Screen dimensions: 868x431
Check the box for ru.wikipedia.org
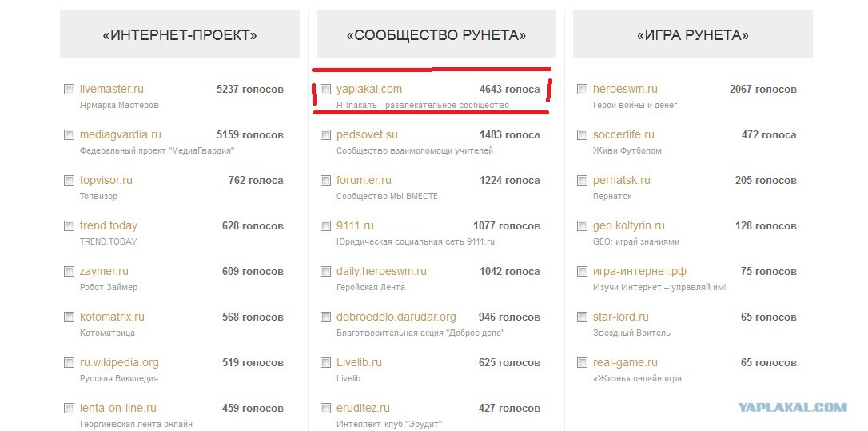(x=70, y=363)
